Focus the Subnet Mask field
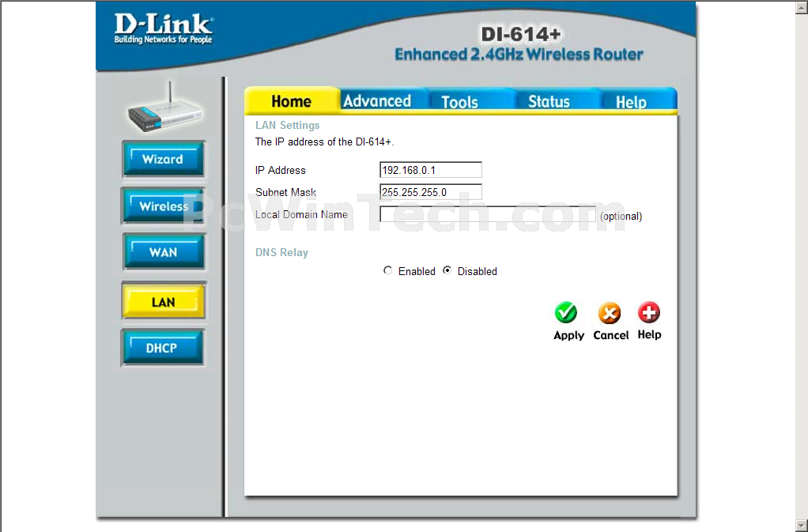 pyautogui.click(x=431, y=192)
